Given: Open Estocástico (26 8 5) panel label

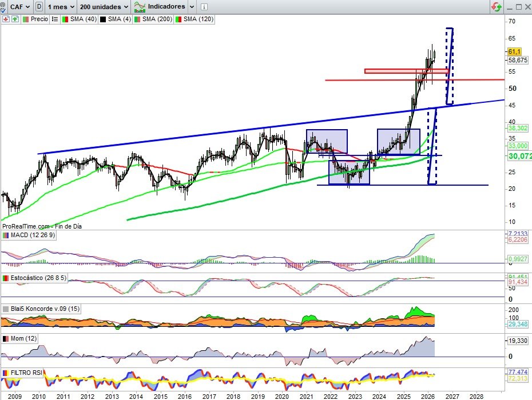Looking at the screenshot, I should point(38,278).
